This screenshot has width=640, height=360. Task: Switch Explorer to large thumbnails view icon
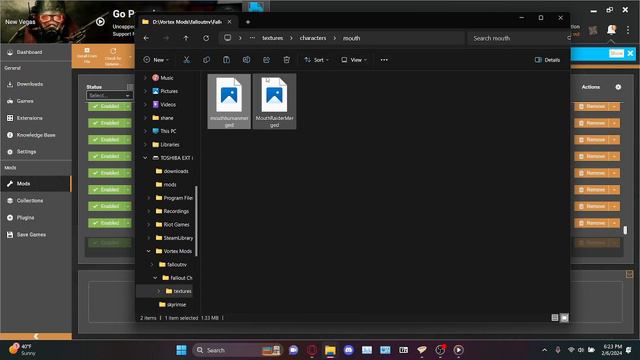click(564, 318)
